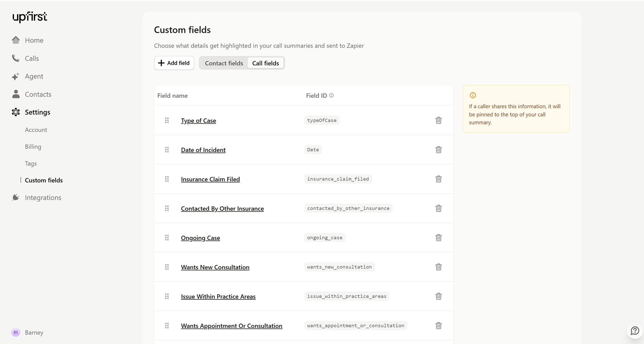Click the wants_appointment_or_consultation field ID
Viewport: 644px width, 344px height.
(356, 326)
